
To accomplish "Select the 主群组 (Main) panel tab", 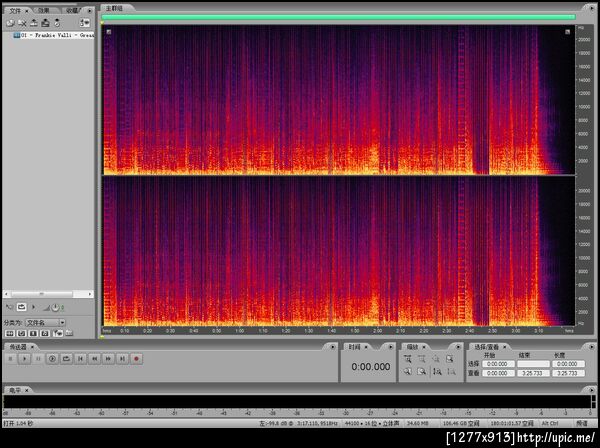I will tap(114, 8).
